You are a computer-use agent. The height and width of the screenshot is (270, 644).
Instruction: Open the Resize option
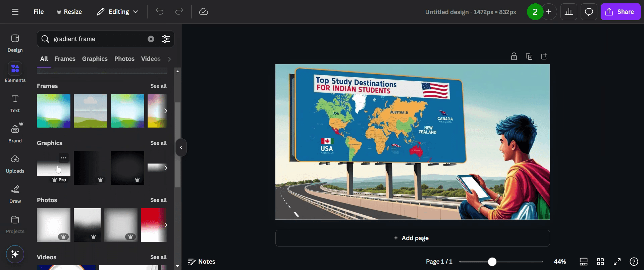69,12
